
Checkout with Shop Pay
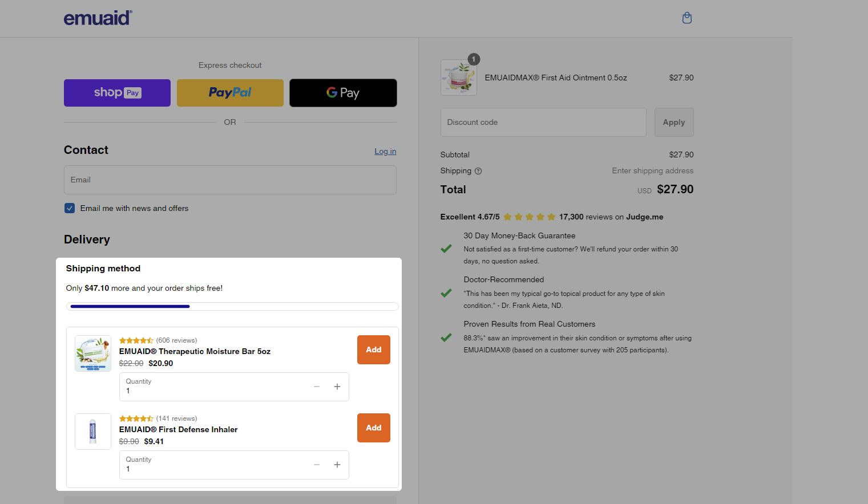pyautogui.click(x=116, y=92)
